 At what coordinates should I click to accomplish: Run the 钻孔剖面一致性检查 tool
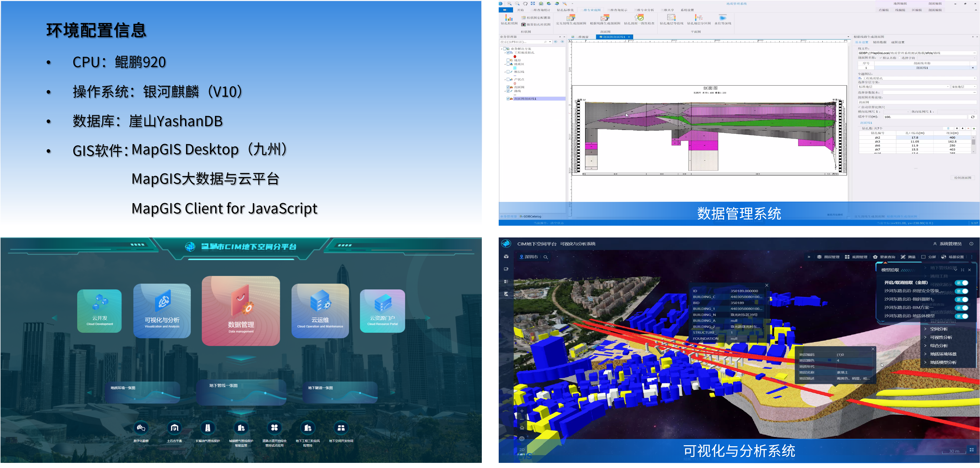click(639, 20)
